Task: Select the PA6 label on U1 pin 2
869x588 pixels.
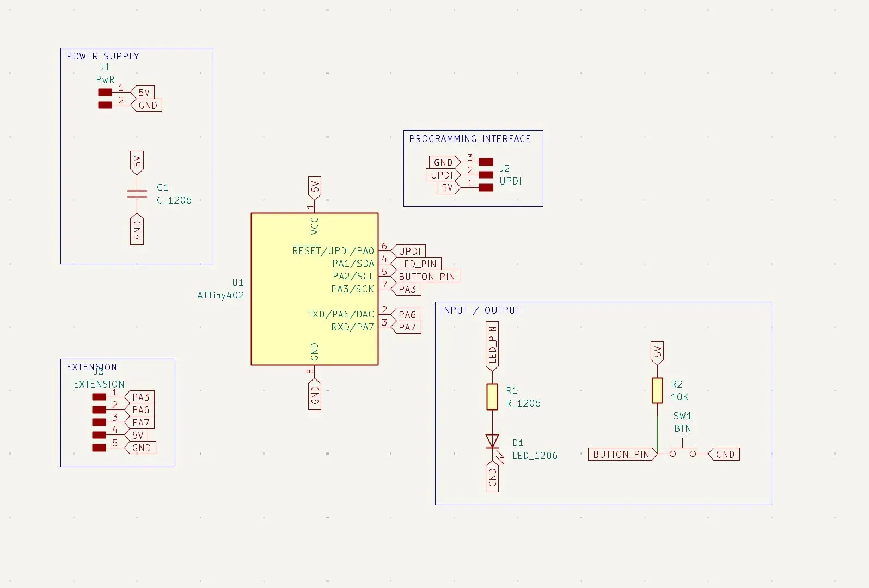Action: tap(406, 315)
